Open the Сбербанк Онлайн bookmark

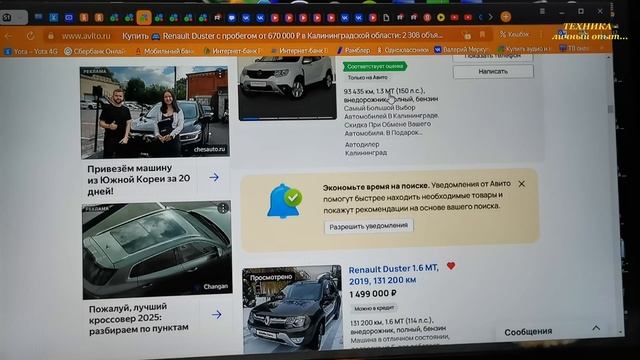(x=95, y=51)
